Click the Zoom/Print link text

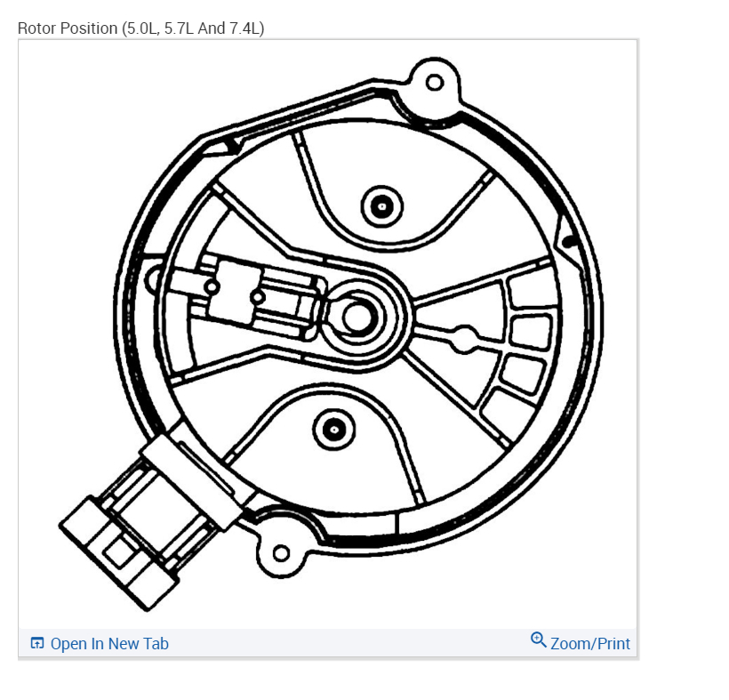(x=590, y=644)
